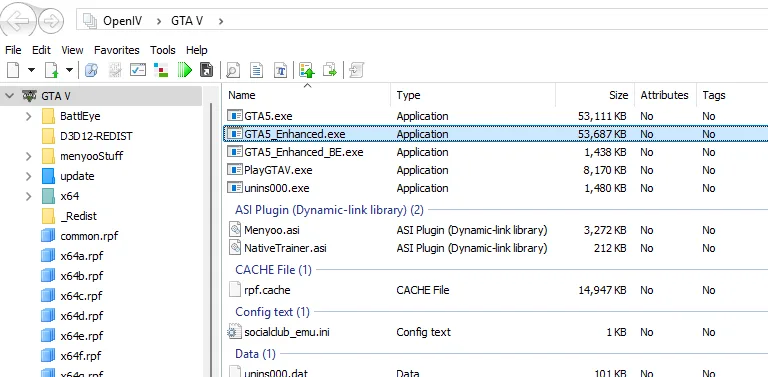Click the copy pages with green right-arrow icon
The width and height of the screenshot is (768, 377).
[x=331, y=71]
